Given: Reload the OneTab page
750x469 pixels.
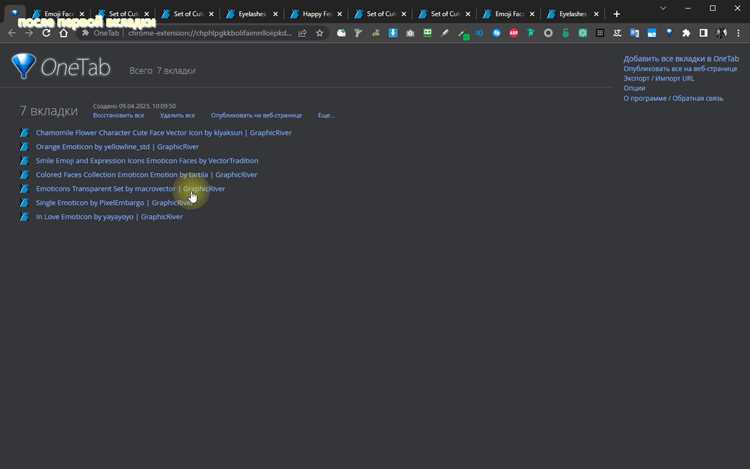Looking at the screenshot, I should pos(46,33).
